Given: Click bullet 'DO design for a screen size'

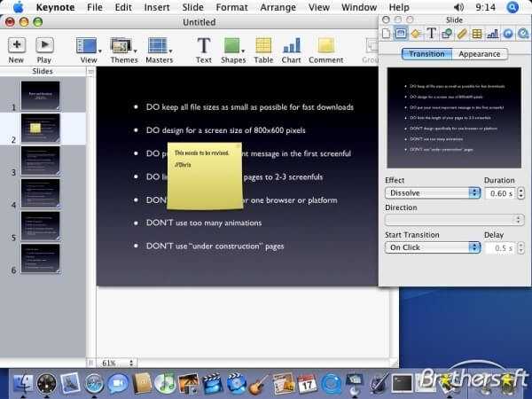Looking at the screenshot, I should pos(225,130).
